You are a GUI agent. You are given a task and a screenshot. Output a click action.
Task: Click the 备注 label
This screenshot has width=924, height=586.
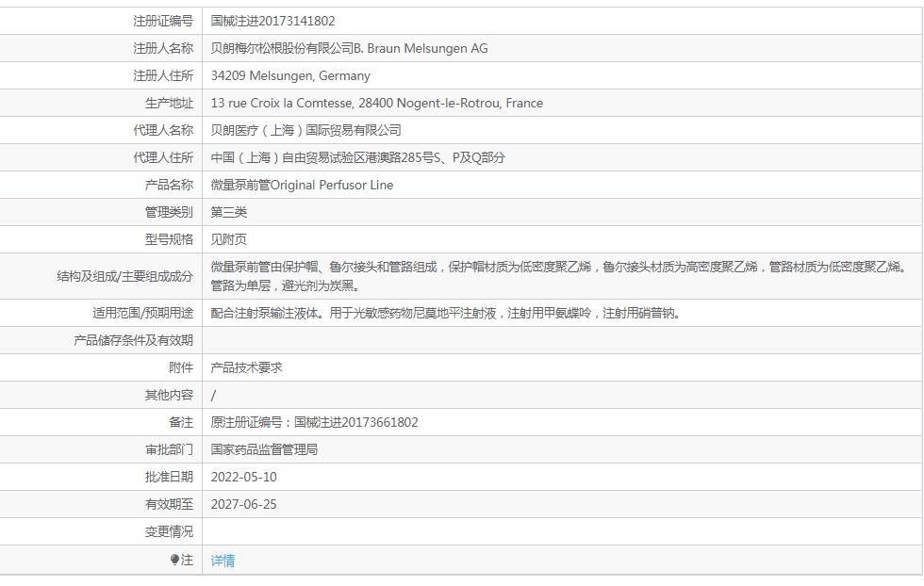pos(181,422)
